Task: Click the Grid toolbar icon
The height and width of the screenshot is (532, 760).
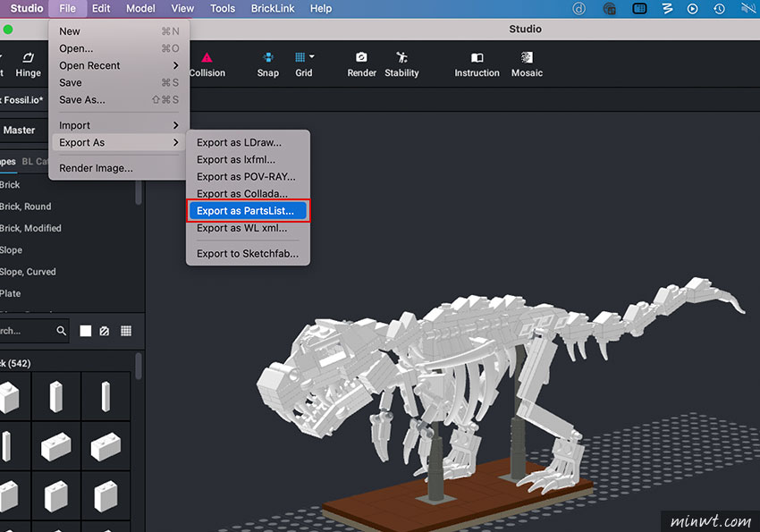Action: (x=300, y=57)
